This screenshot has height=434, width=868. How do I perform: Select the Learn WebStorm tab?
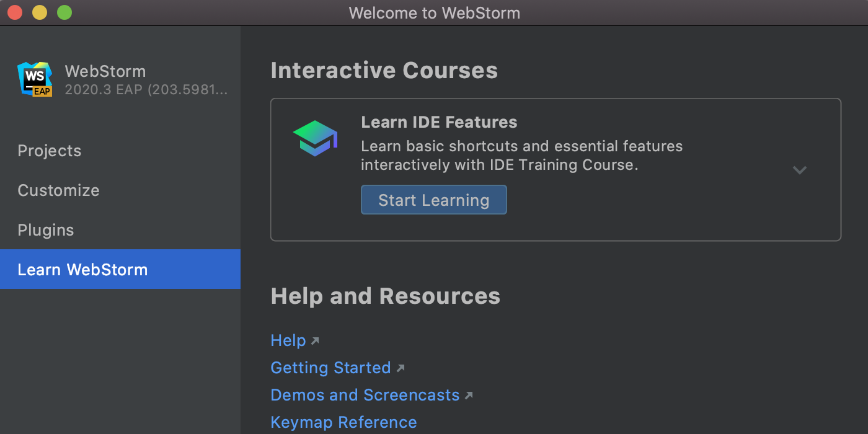[120, 269]
